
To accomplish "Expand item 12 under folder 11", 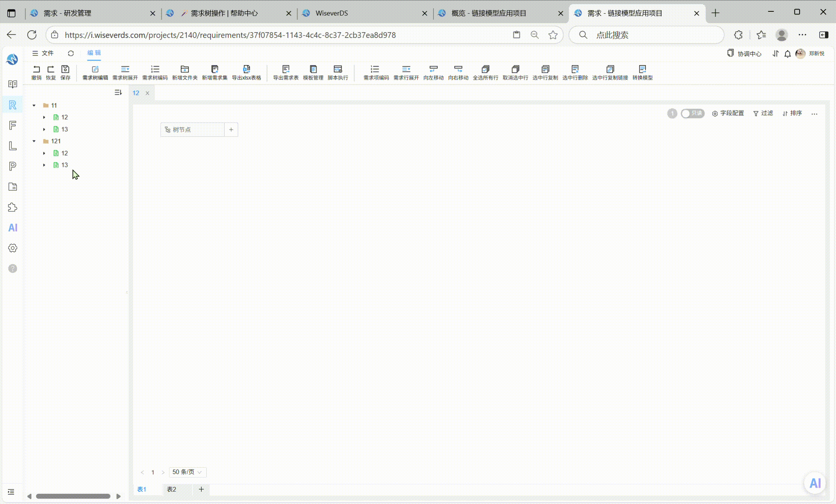I will [44, 117].
